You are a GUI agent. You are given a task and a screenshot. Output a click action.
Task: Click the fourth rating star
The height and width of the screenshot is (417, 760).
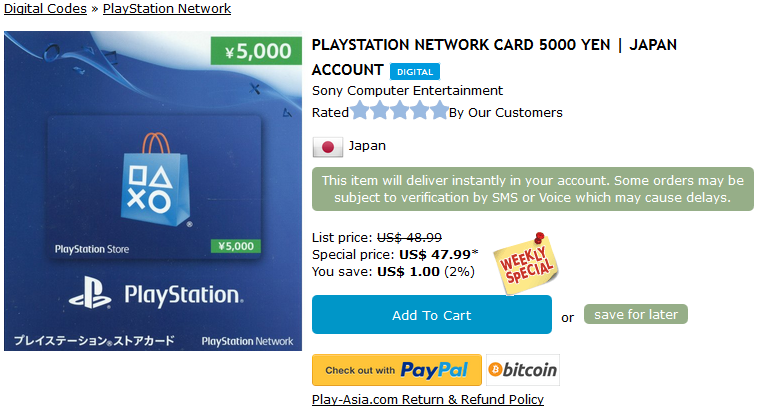(x=419, y=111)
